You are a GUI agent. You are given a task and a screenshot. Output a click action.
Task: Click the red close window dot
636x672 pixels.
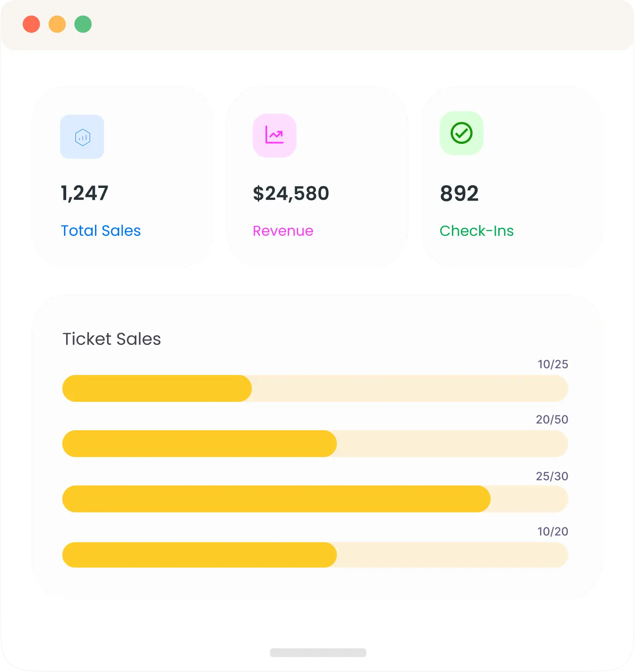31,24
